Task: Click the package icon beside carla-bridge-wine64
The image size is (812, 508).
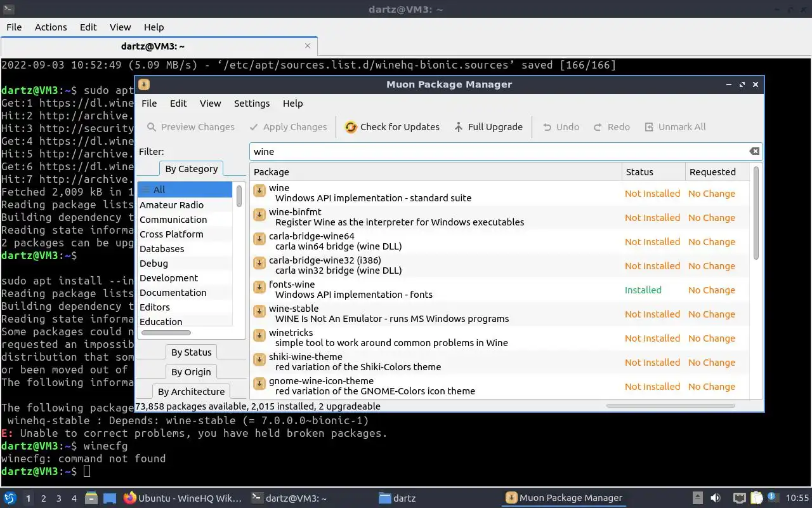Action: (259, 239)
